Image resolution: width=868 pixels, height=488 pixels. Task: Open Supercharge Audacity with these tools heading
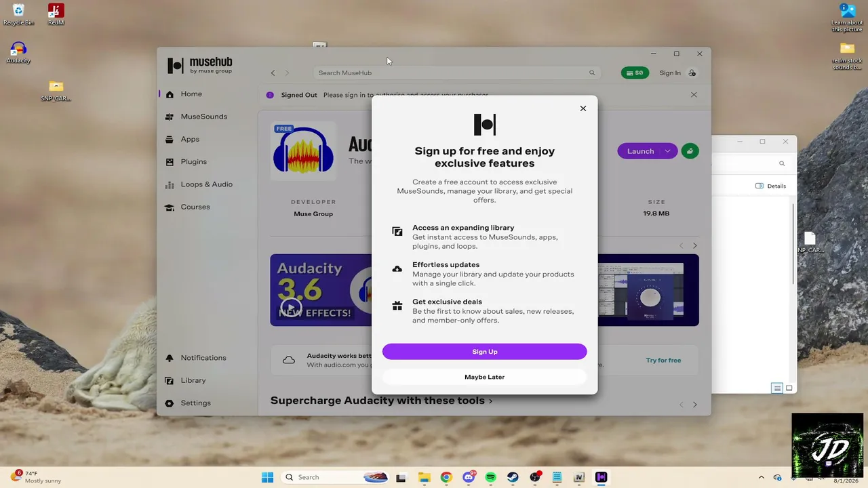pyautogui.click(x=381, y=401)
